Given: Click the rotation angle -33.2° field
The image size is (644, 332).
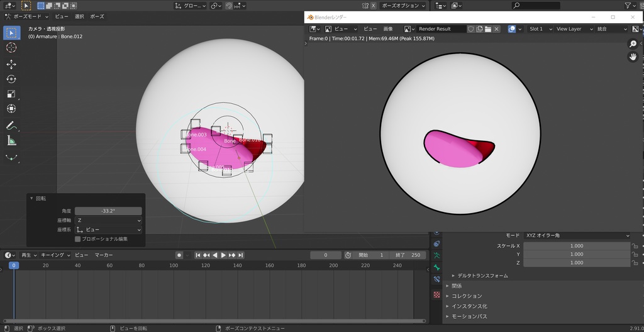Looking at the screenshot, I should point(108,211).
